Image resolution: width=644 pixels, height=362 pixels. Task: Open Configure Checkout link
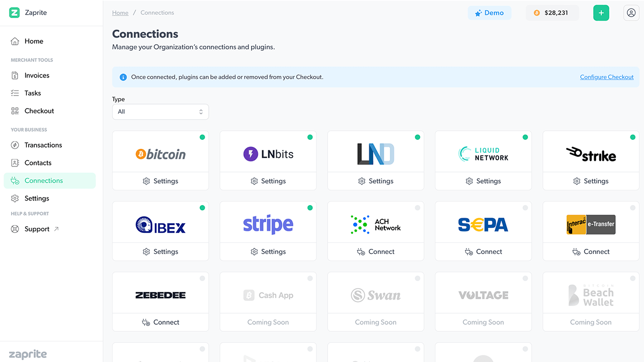(x=607, y=76)
